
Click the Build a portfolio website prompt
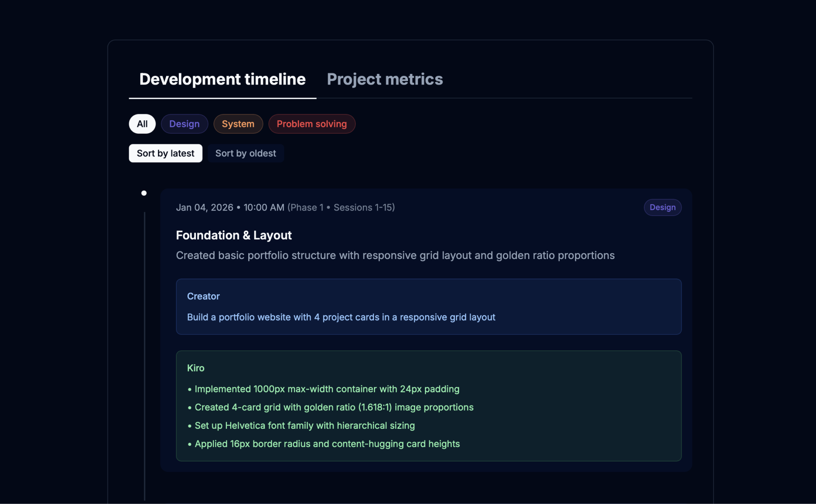point(341,317)
